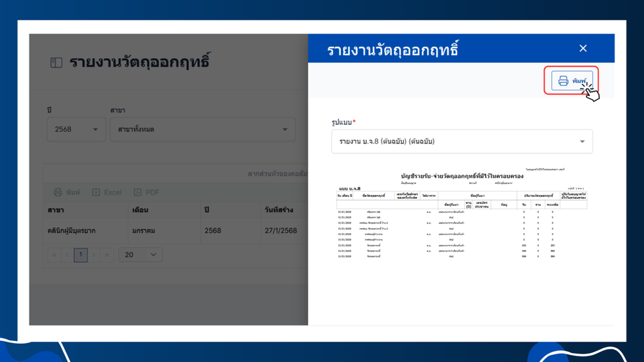Sort by วันที่สร้าง column header
This screenshot has width=644, height=362.
pos(284,210)
